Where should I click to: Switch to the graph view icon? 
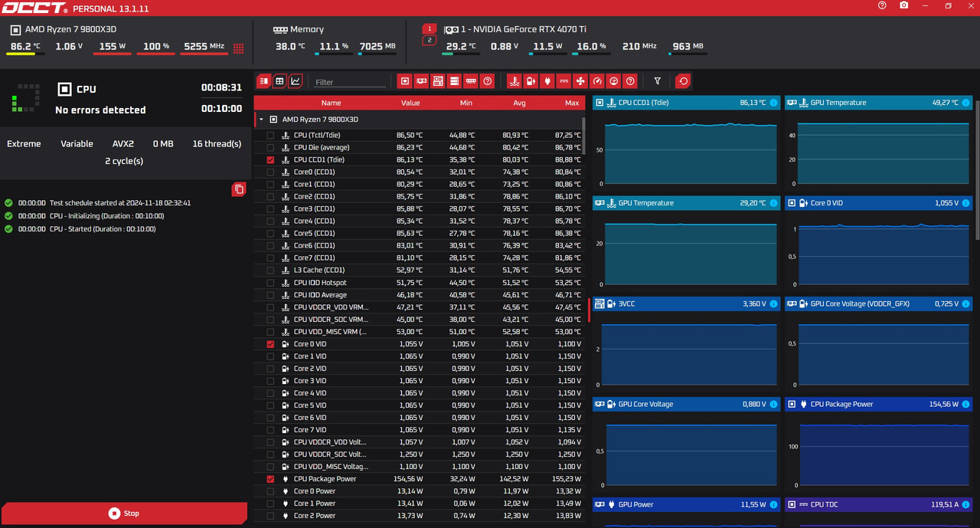296,80
